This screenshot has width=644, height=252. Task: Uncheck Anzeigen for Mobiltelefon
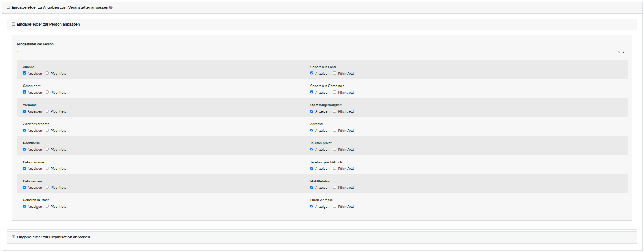(x=312, y=187)
